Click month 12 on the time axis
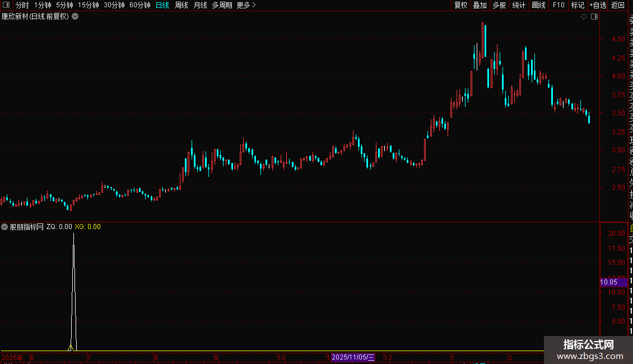Image resolution: width=633 pixels, height=364 pixels. [388, 358]
